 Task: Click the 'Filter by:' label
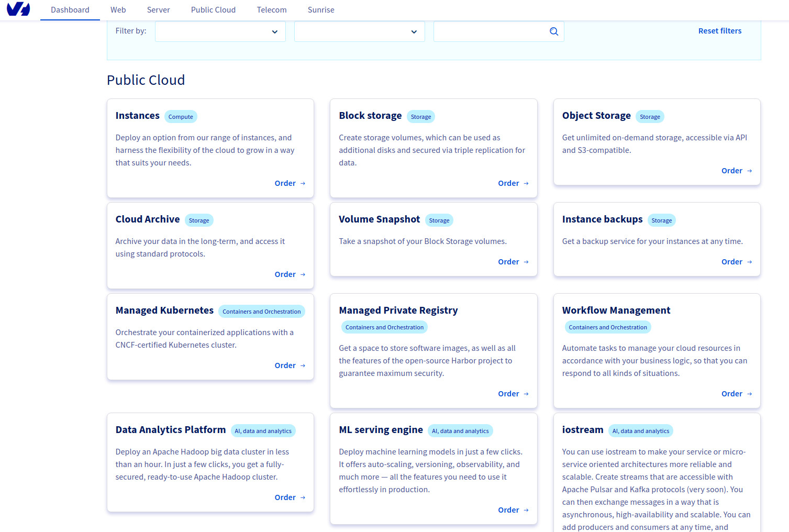point(131,31)
